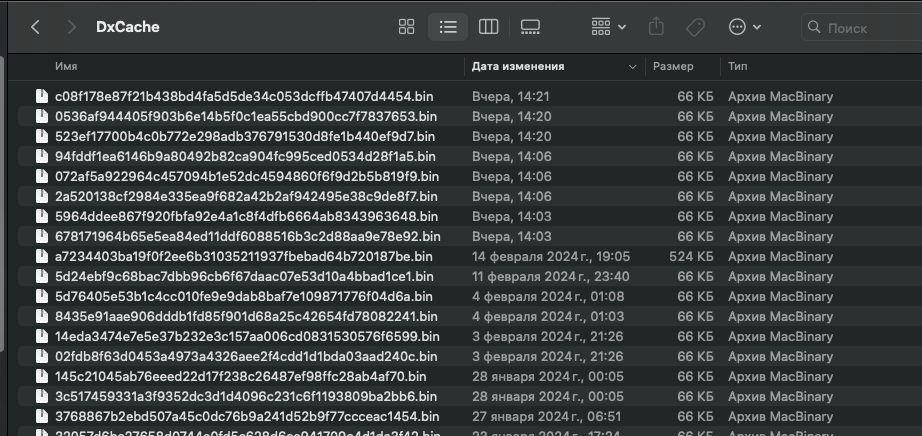Click document icon of 072af5a9…19f9.bin
The width and height of the screenshot is (922, 436).
[41, 177]
